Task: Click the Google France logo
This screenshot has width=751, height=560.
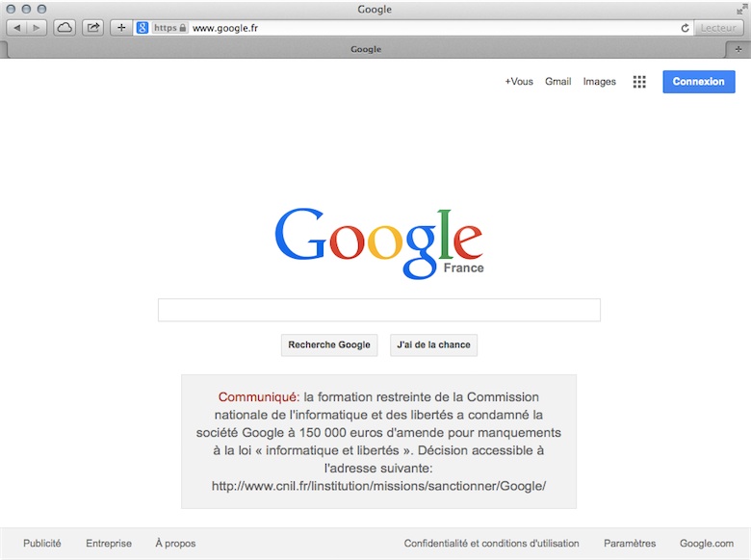Action: click(379, 243)
